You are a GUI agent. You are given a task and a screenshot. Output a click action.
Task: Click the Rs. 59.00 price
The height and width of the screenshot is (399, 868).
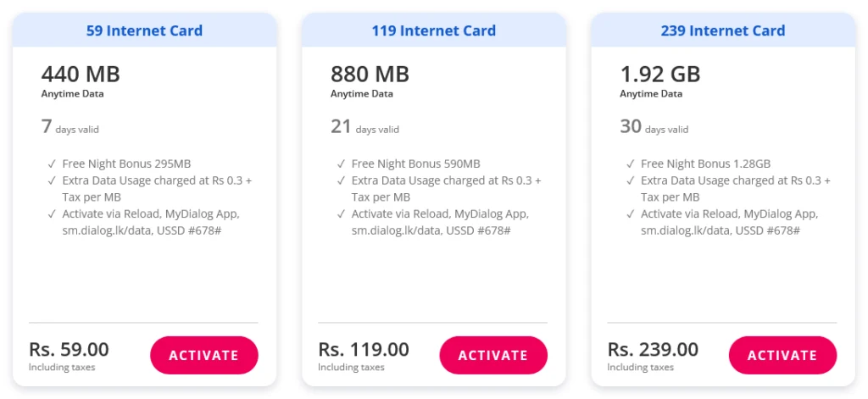click(x=69, y=349)
